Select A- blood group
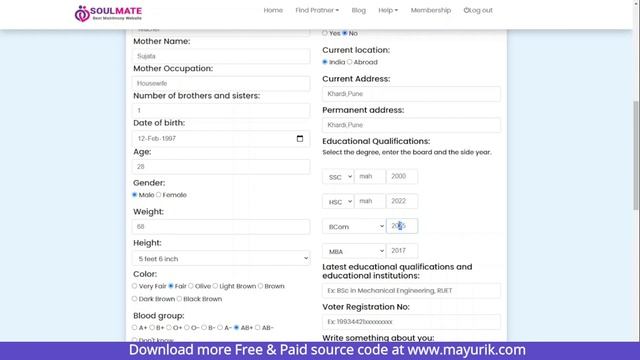This screenshot has height=360, width=640. tap(220, 327)
